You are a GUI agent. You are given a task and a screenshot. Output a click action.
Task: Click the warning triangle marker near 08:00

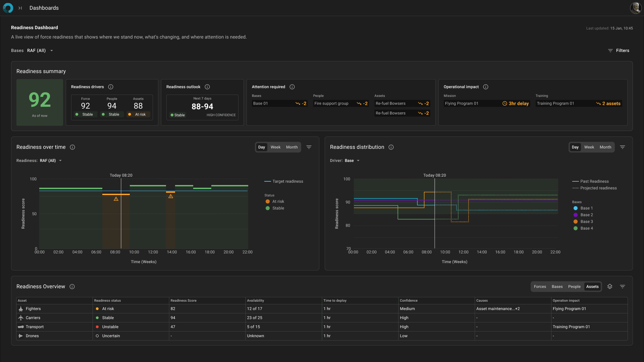click(x=116, y=199)
